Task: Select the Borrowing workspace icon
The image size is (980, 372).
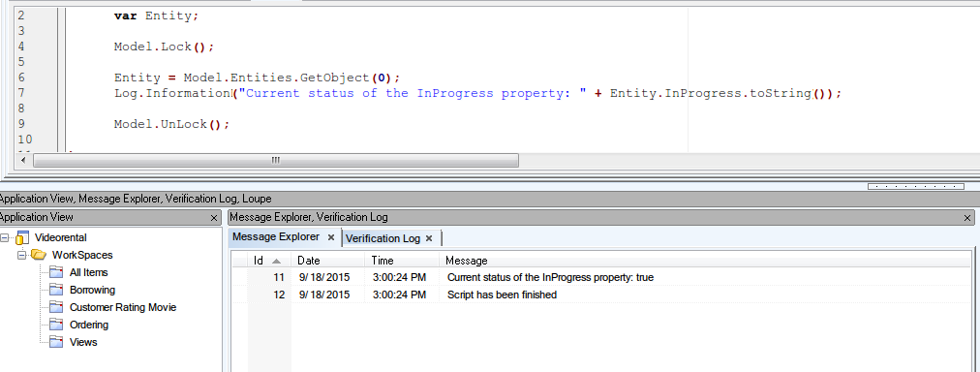Action: tap(56, 290)
